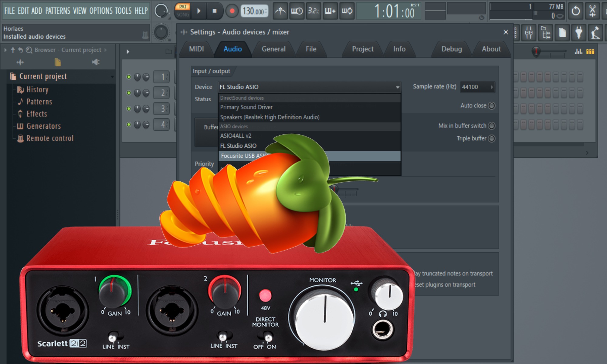Screen dimensions: 607x364
Task: Toggle the metronome icon
Action: tap(280, 11)
